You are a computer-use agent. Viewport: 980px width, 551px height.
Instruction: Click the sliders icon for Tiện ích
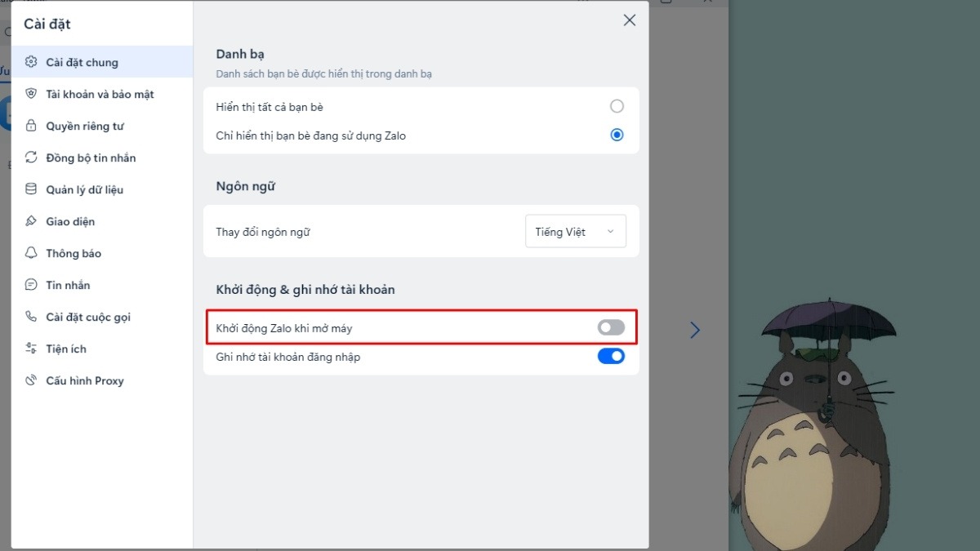pos(31,349)
